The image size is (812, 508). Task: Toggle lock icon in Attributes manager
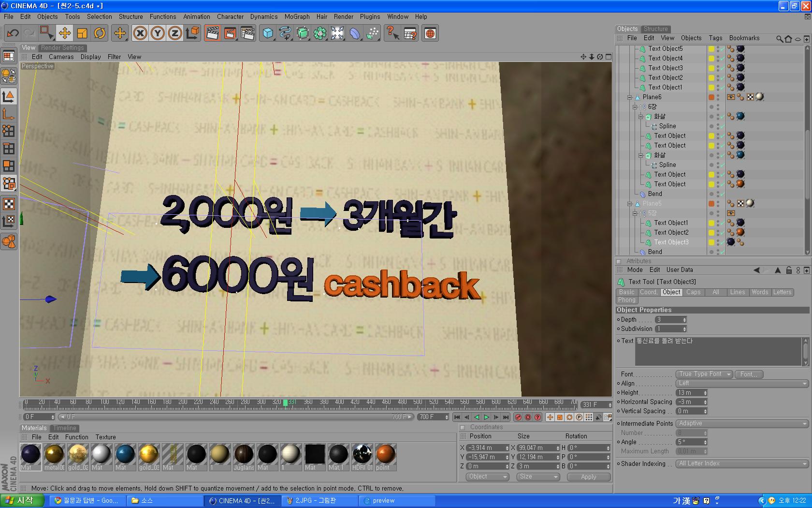click(x=789, y=270)
